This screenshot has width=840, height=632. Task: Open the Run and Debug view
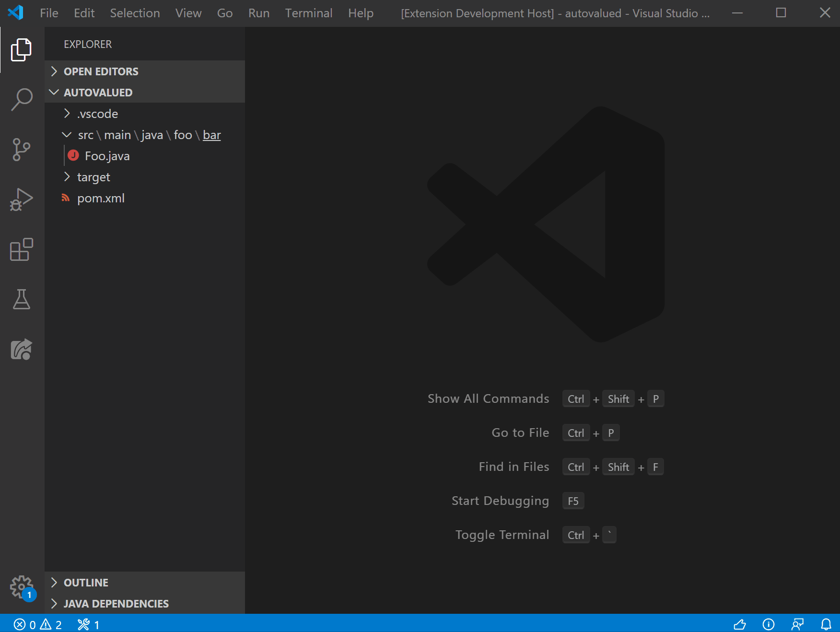pos(21,199)
